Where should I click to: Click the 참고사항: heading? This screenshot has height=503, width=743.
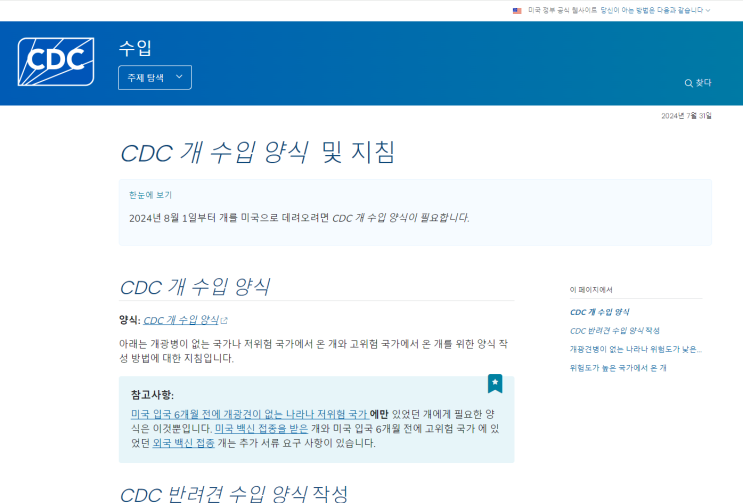tap(153, 395)
